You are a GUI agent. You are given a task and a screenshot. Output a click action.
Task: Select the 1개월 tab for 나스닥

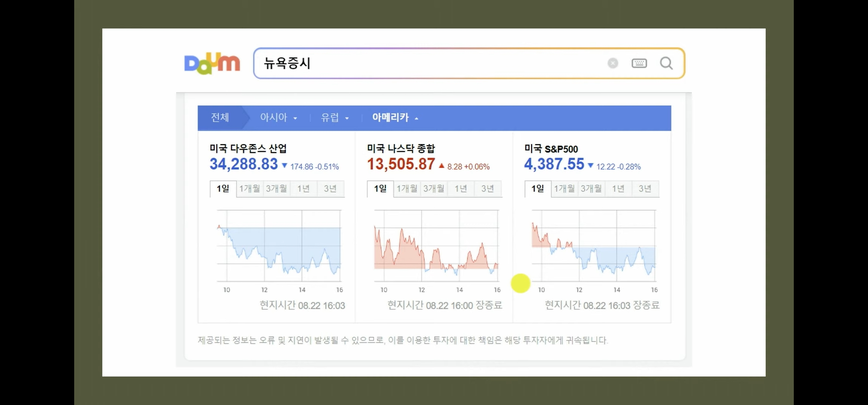point(407,189)
